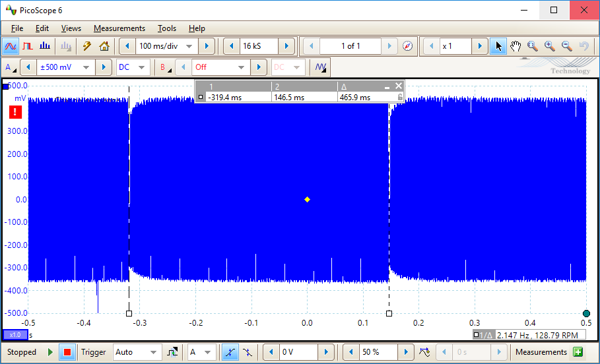The image size is (600, 364).
Task: Click the add measurement plus button
Action: 578,352
